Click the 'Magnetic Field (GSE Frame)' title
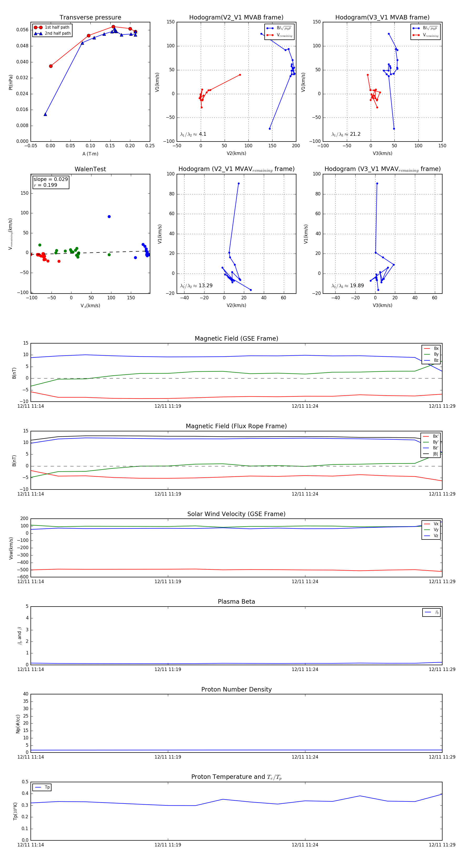 coord(236,339)
